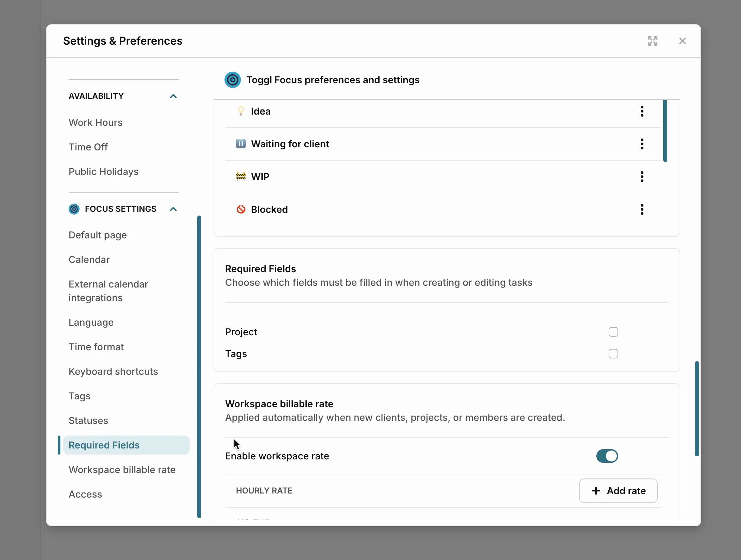Open Keyboard shortcuts settings

[113, 371]
